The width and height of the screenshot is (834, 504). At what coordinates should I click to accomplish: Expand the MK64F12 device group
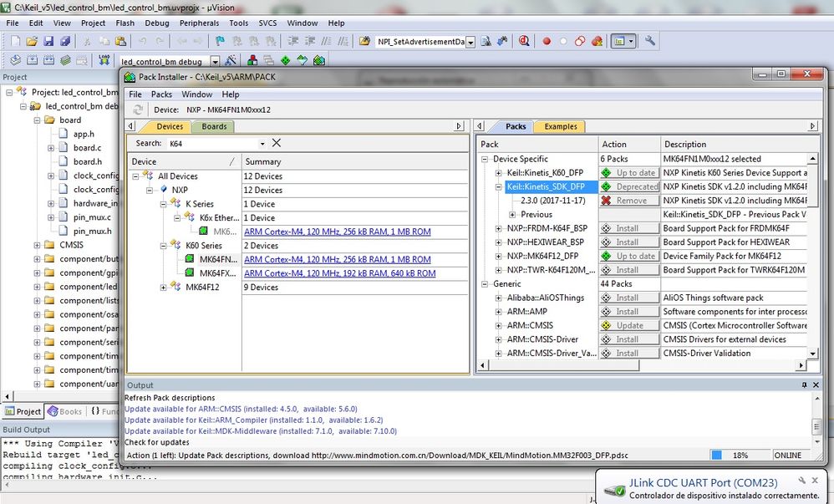[x=165, y=288]
